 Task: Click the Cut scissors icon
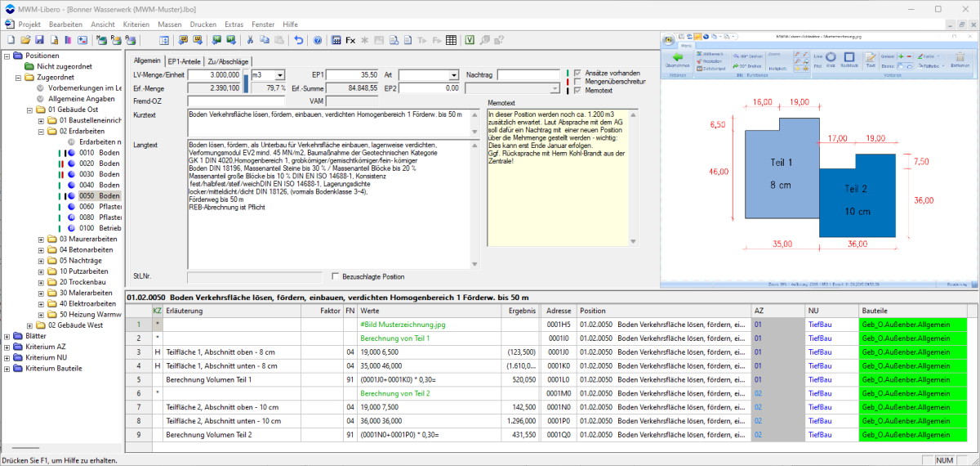[x=252, y=39]
